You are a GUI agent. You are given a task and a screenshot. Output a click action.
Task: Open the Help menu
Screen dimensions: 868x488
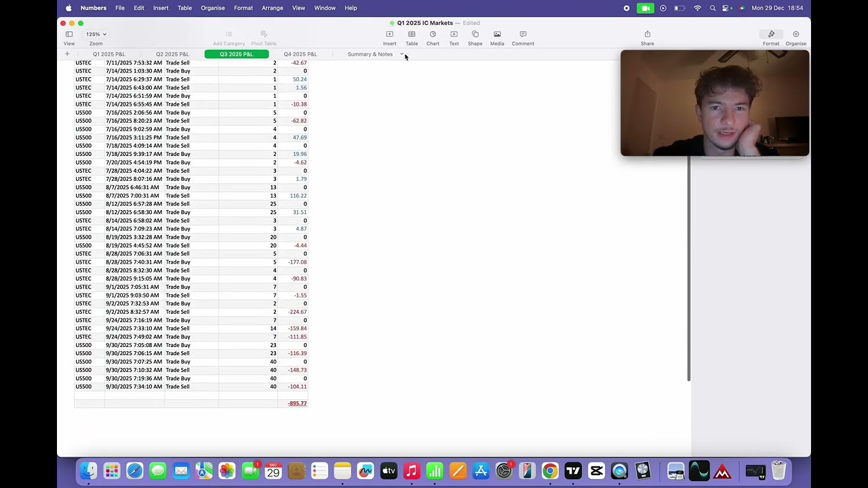pyautogui.click(x=351, y=8)
